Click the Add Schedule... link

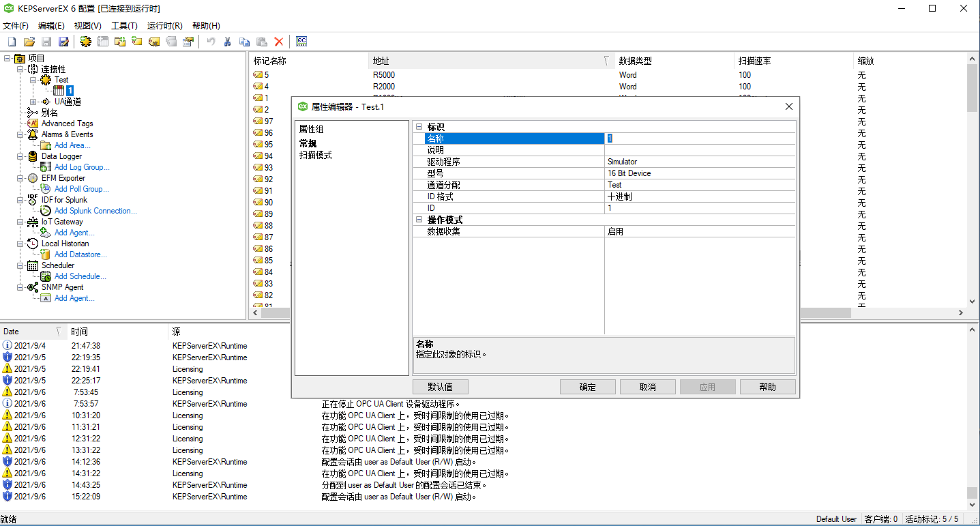tap(80, 276)
